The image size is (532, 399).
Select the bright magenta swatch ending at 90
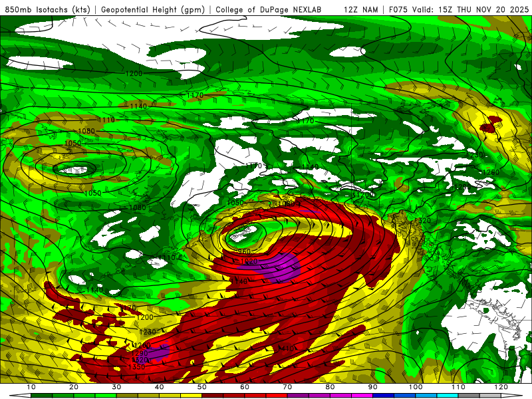362,396
